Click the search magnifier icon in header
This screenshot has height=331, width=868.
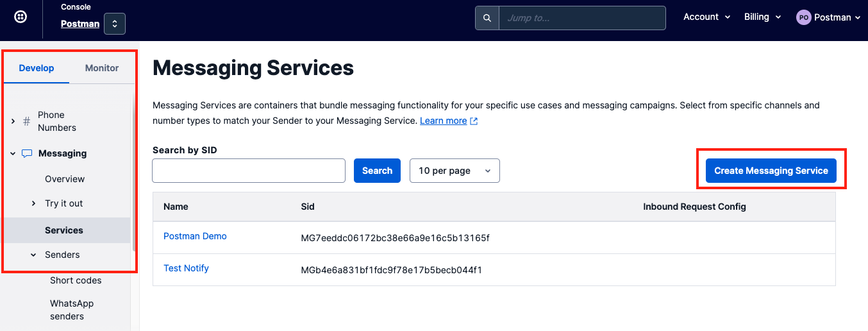point(487,18)
